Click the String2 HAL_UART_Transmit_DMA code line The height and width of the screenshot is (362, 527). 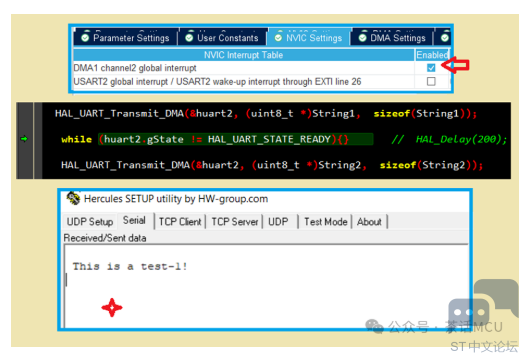pyautogui.click(x=272, y=165)
